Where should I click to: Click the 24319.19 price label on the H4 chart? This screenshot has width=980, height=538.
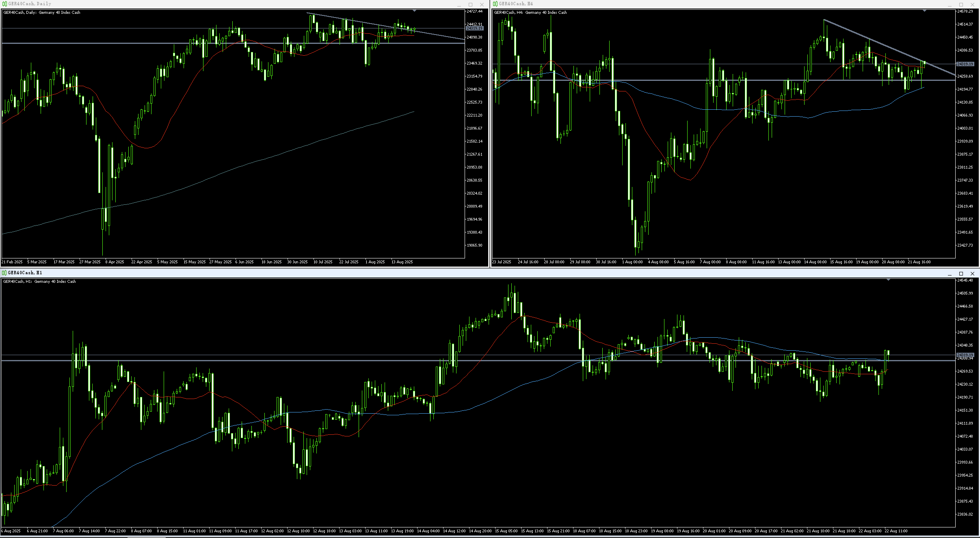pyautogui.click(x=965, y=64)
